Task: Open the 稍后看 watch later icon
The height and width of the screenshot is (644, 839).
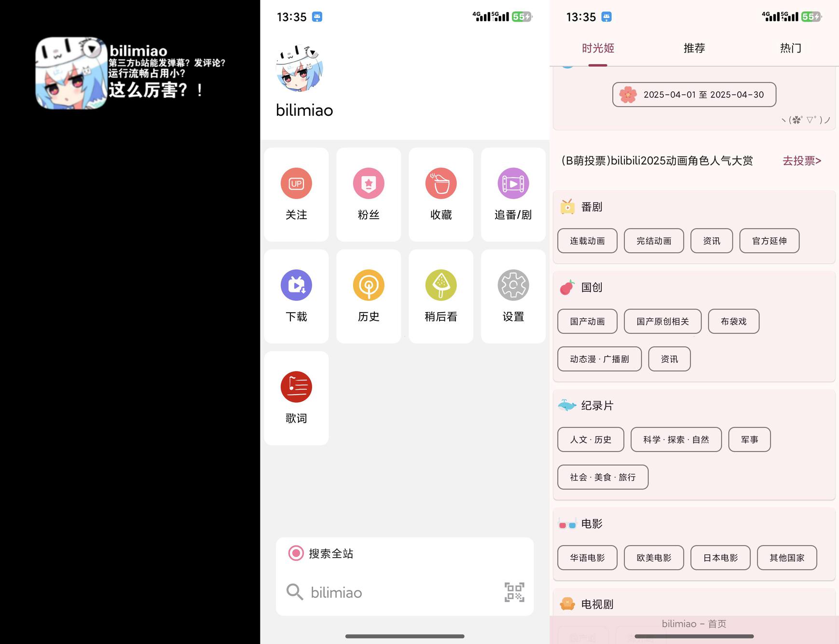Action: tap(441, 286)
